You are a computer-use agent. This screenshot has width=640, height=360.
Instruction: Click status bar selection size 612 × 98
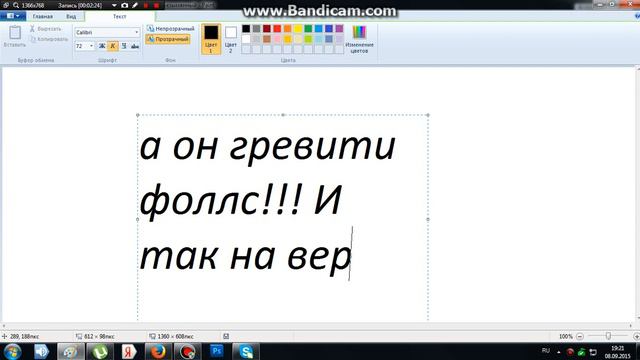point(95,336)
